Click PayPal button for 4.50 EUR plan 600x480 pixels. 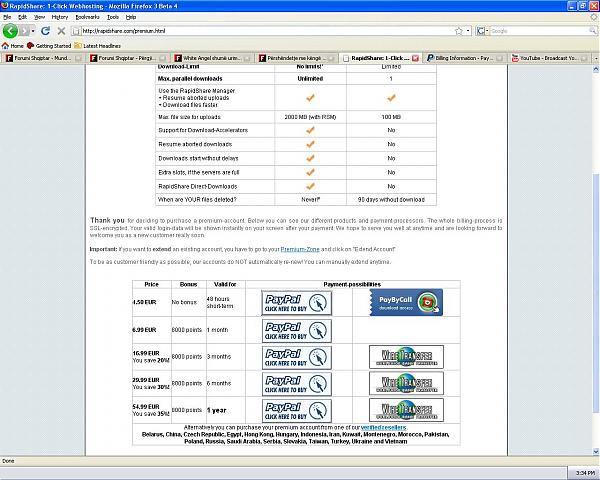pos(297,303)
